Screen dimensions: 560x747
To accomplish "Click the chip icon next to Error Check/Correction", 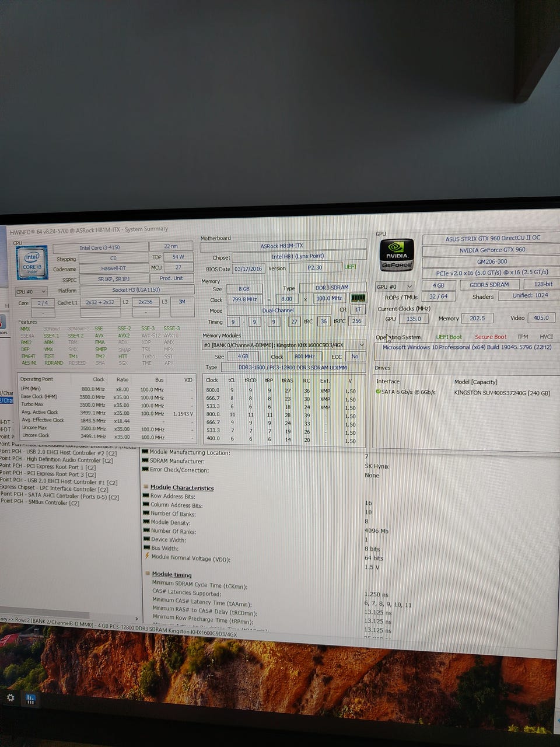I will point(145,469).
